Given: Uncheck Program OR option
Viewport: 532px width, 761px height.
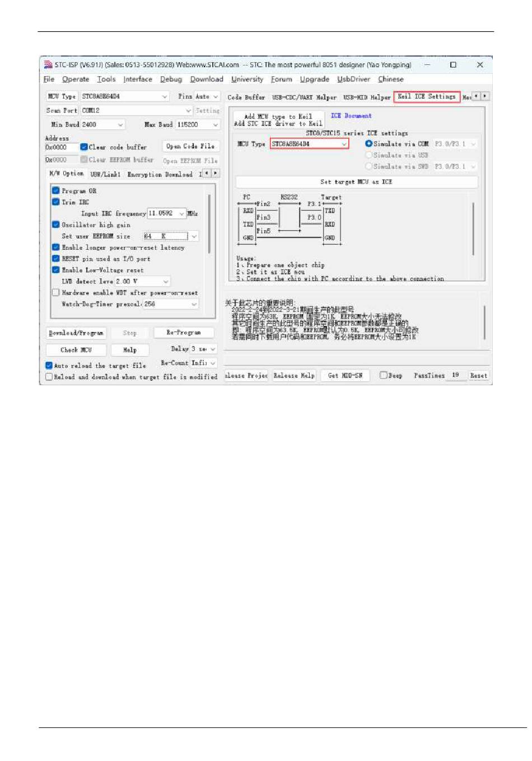Looking at the screenshot, I should tap(56, 191).
